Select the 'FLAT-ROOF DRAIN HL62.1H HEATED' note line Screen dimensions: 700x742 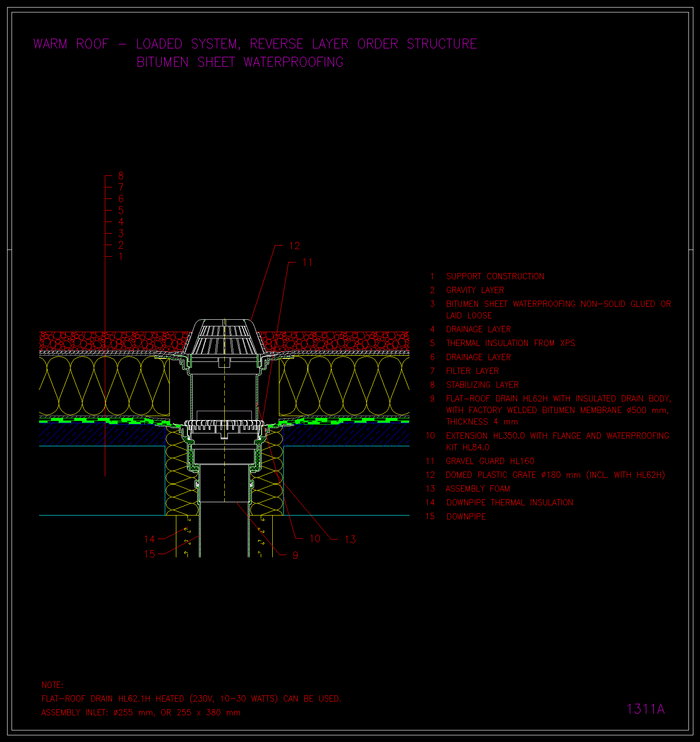(191, 698)
